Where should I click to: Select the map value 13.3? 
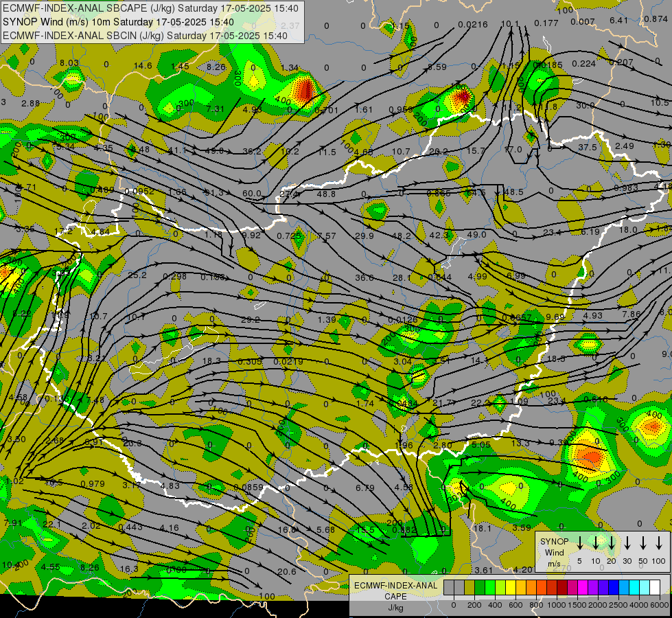tap(520, 443)
